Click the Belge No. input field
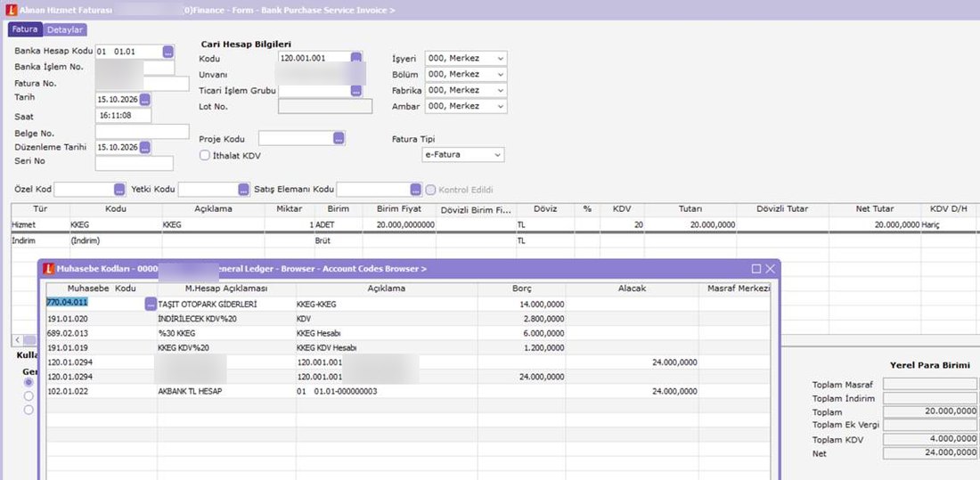 click(142, 131)
